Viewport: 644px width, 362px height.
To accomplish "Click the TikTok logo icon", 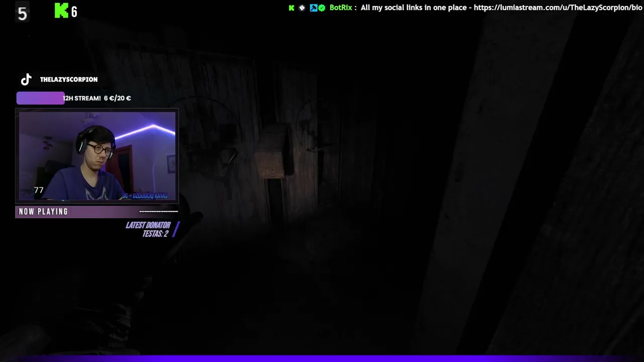I will click(x=26, y=79).
